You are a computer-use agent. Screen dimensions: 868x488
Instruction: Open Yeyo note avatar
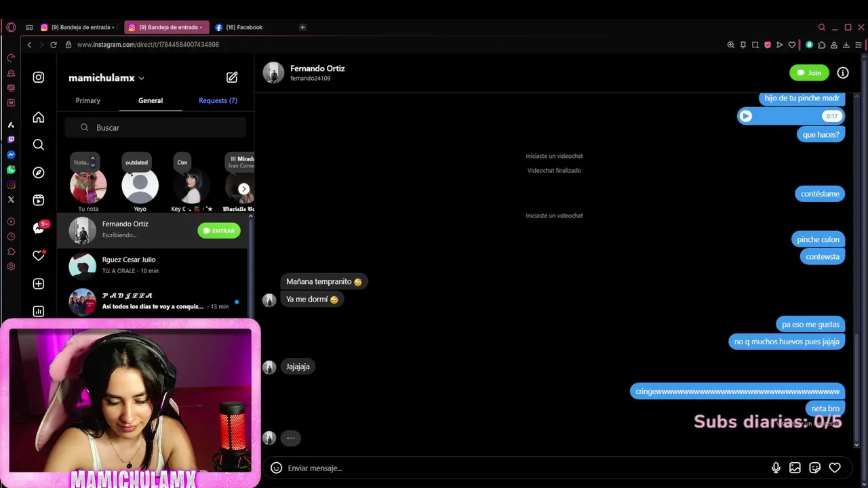pos(140,186)
